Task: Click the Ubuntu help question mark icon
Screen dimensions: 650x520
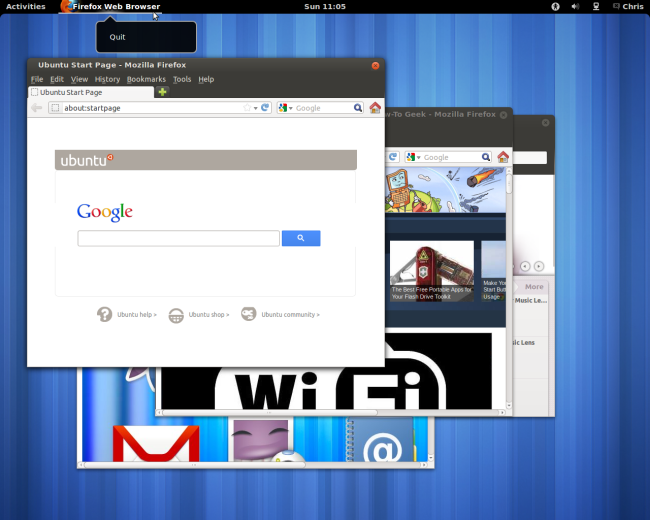Action: click(104, 314)
